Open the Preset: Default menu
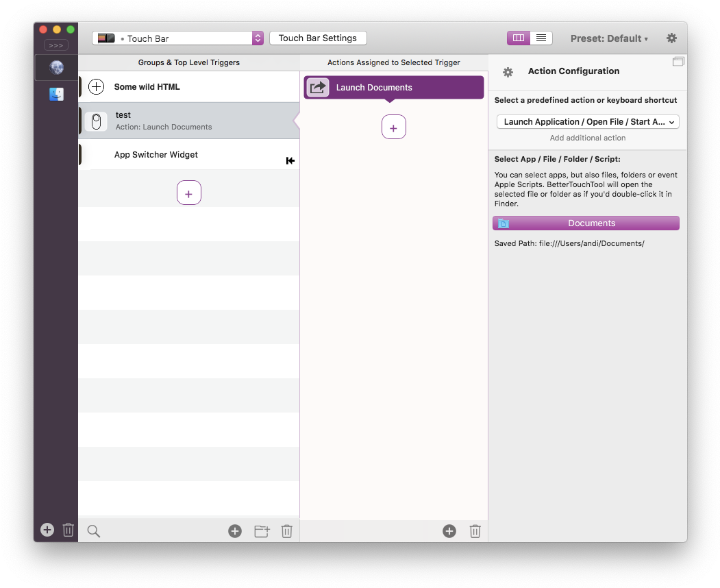 tap(609, 38)
